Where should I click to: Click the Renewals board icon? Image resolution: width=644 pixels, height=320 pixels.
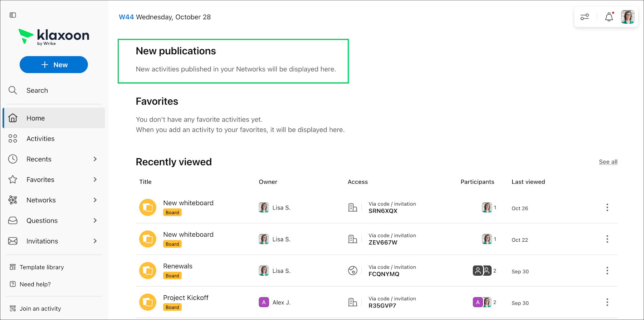(148, 271)
